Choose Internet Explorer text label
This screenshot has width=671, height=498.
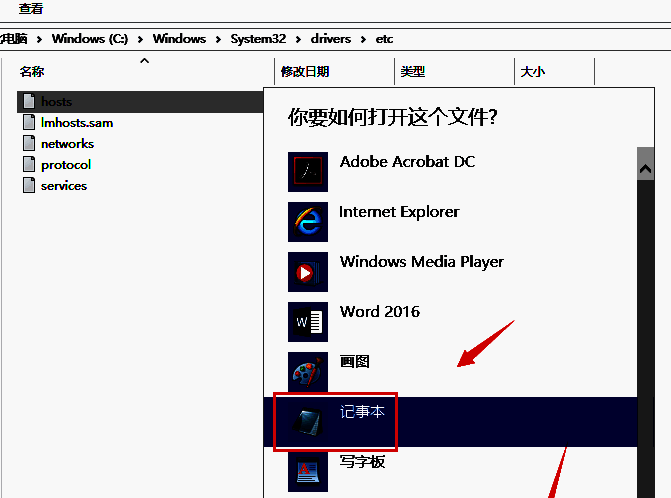(x=399, y=212)
